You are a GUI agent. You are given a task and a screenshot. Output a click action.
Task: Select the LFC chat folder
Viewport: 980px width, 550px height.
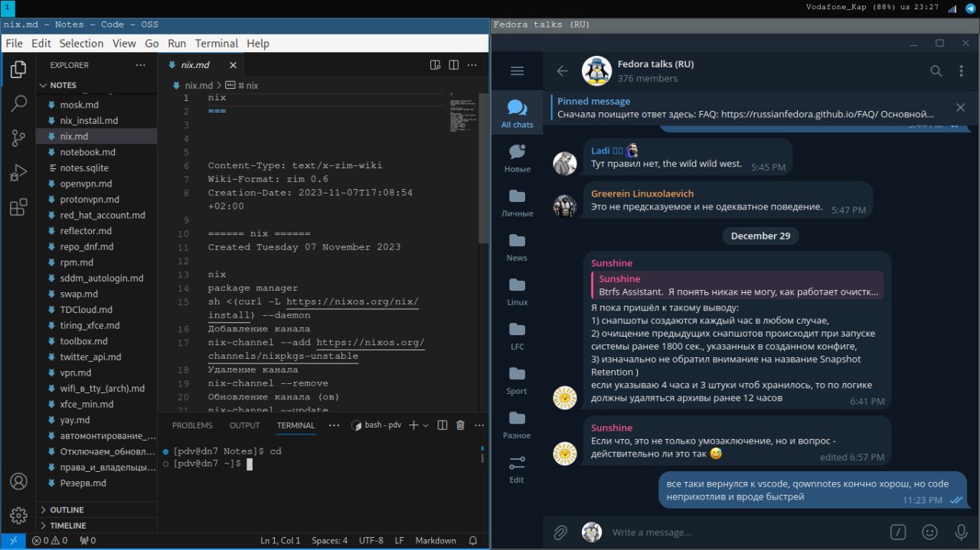coord(517,335)
